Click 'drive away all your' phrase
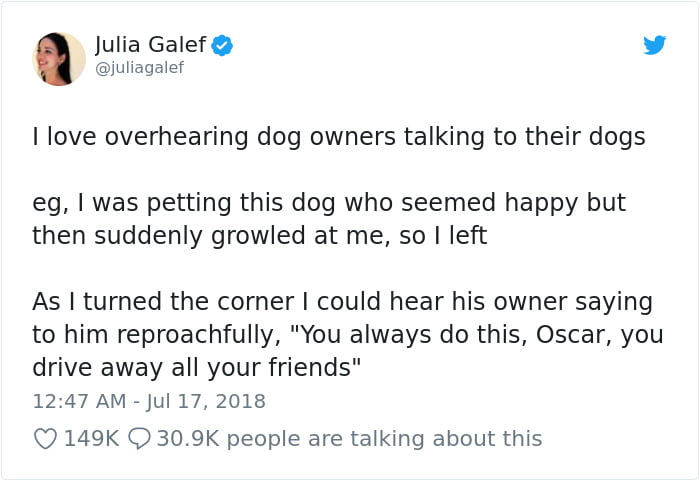This screenshot has height=481, width=700. coord(146,368)
